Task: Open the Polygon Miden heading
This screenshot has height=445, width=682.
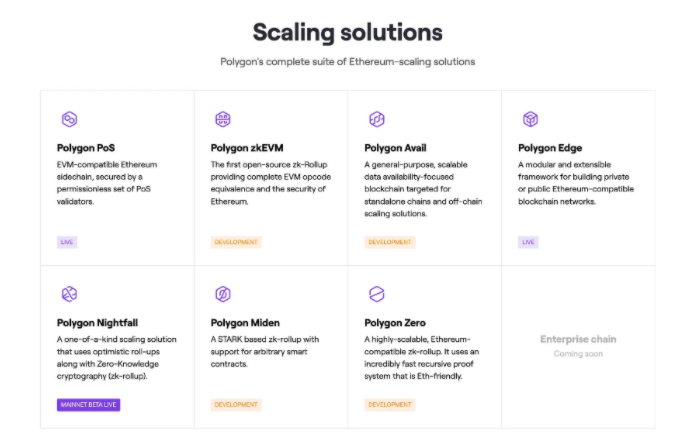Action: click(x=245, y=323)
